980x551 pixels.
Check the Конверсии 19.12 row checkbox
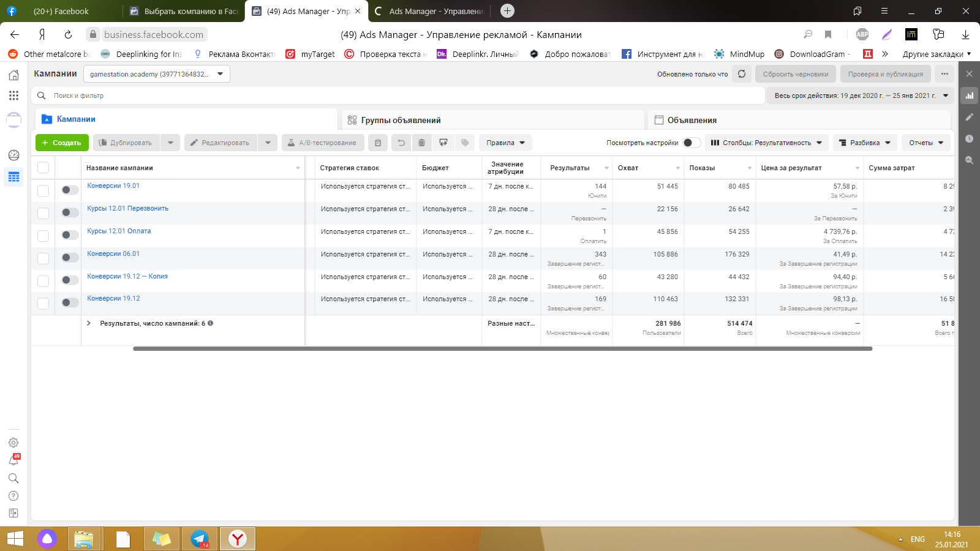click(x=43, y=303)
